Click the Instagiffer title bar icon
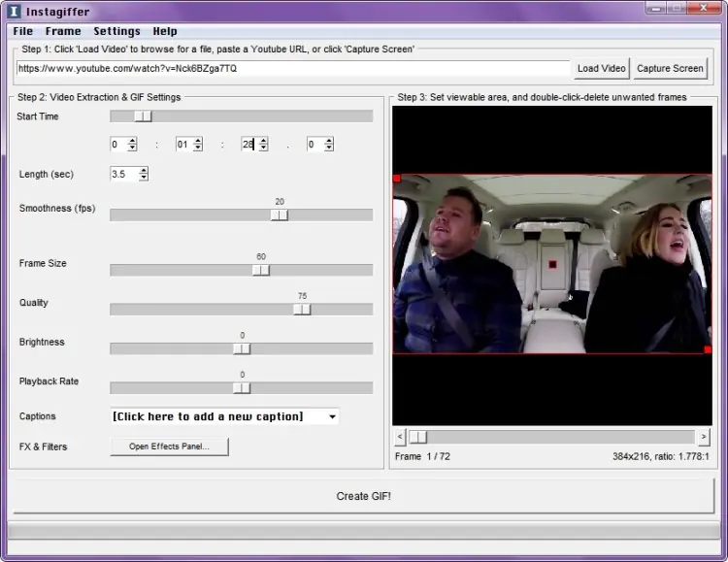 [x=15, y=11]
